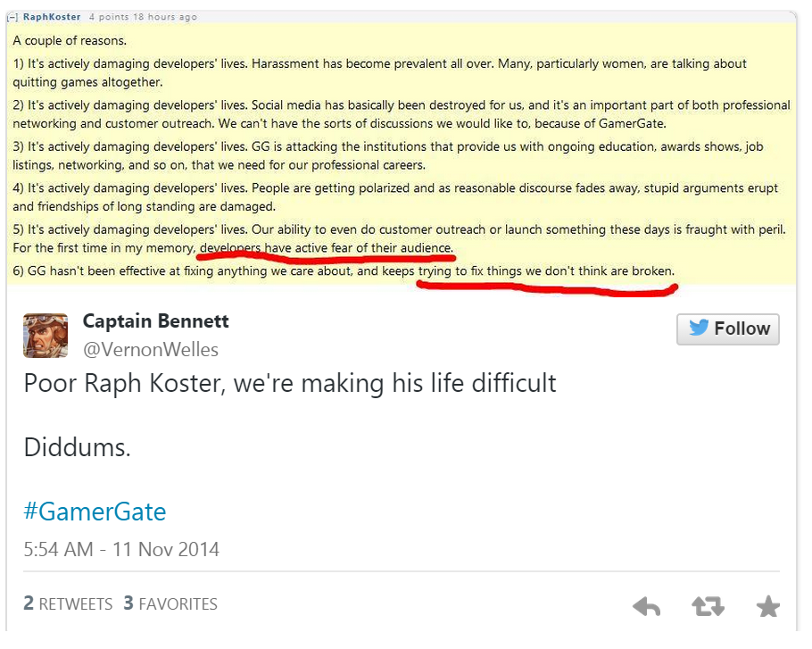Viewport: 812px width, 649px height.
Task: Click the word "Diddums." in the tweet
Action: pos(78,447)
